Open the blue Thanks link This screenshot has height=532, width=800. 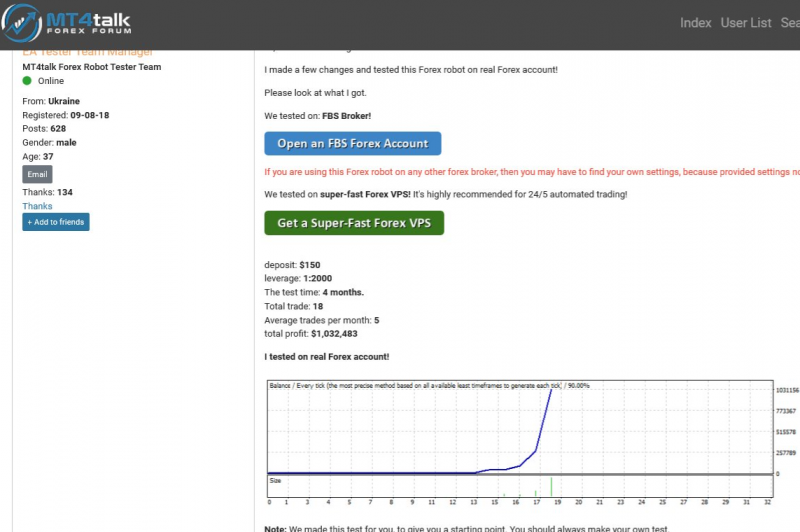point(37,206)
